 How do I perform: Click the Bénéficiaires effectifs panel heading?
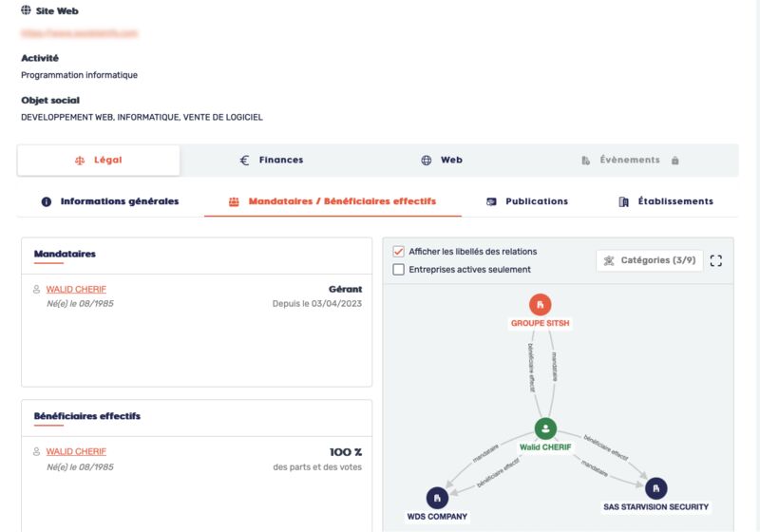tap(87, 416)
